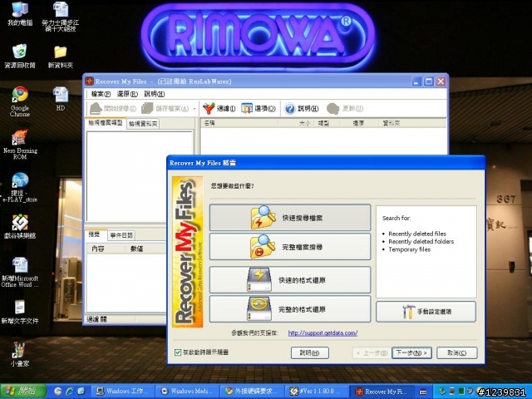Screen dimensions: 532x399
Task: Click the 資料夾 column header in file list
Action: 412,123
